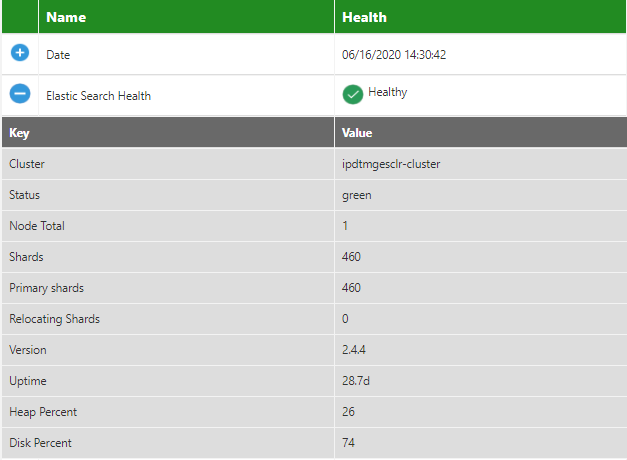627x460 pixels.
Task: Click the Value subheader
Action: pos(357,132)
